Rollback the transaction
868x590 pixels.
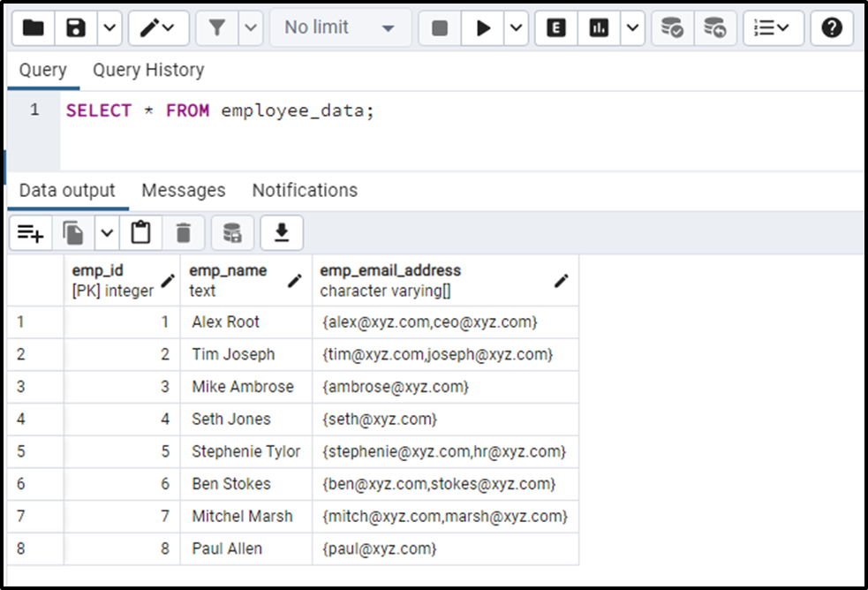tap(715, 27)
